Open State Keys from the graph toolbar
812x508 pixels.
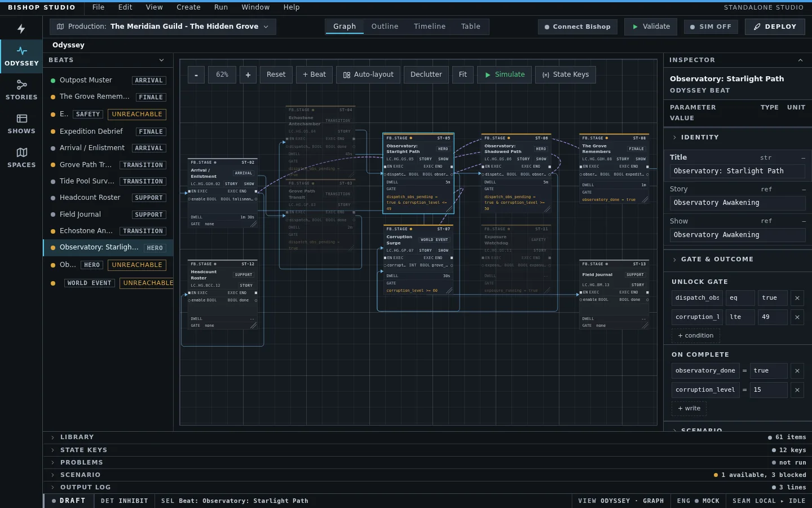(x=566, y=75)
